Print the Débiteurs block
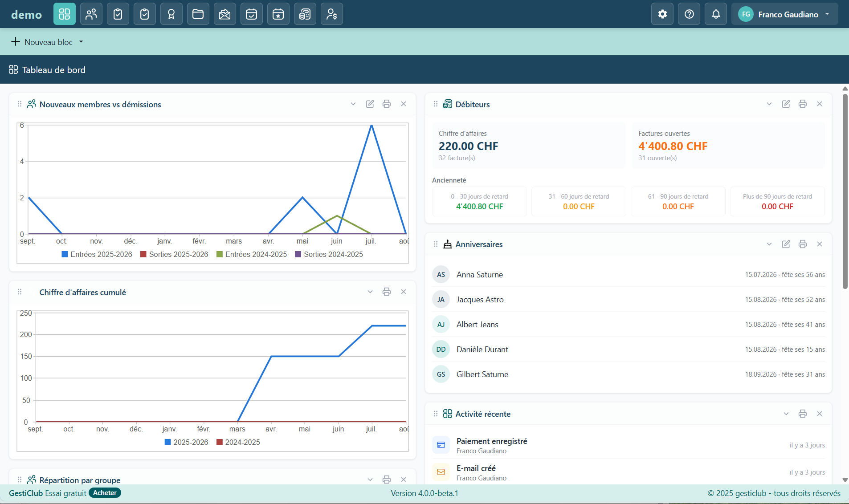The image size is (849, 504). pyautogui.click(x=803, y=104)
